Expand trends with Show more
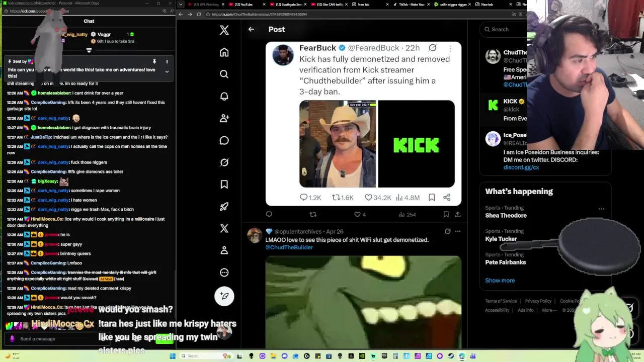This screenshot has width=644, height=362. [500, 281]
